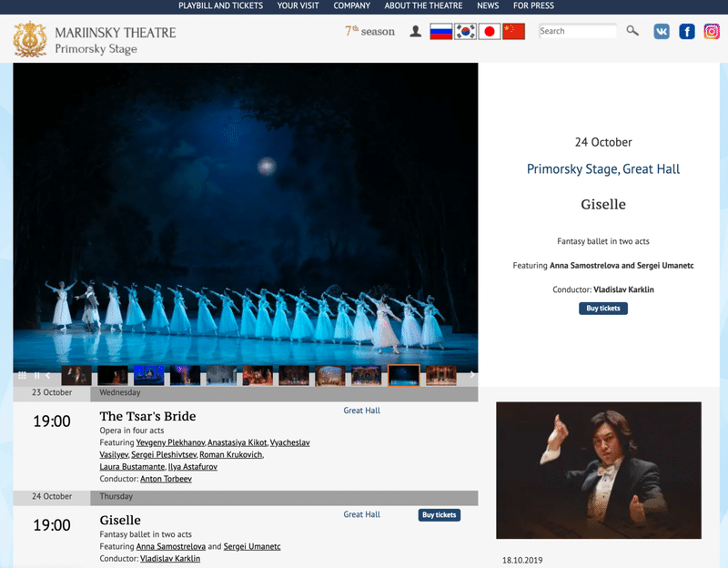
Task: Click the 24 October Thursday date header
Action: [245, 497]
